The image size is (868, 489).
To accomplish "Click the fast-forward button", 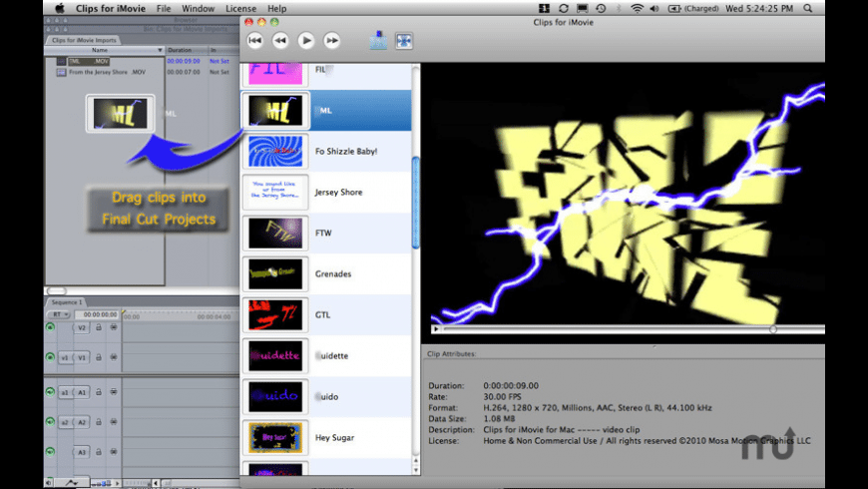I will click(x=332, y=41).
